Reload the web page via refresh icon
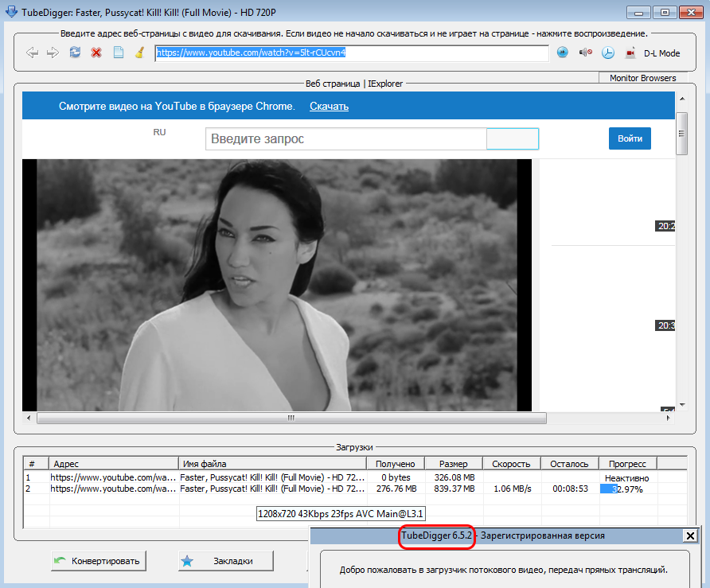The image size is (710, 588). click(x=75, y=53)
